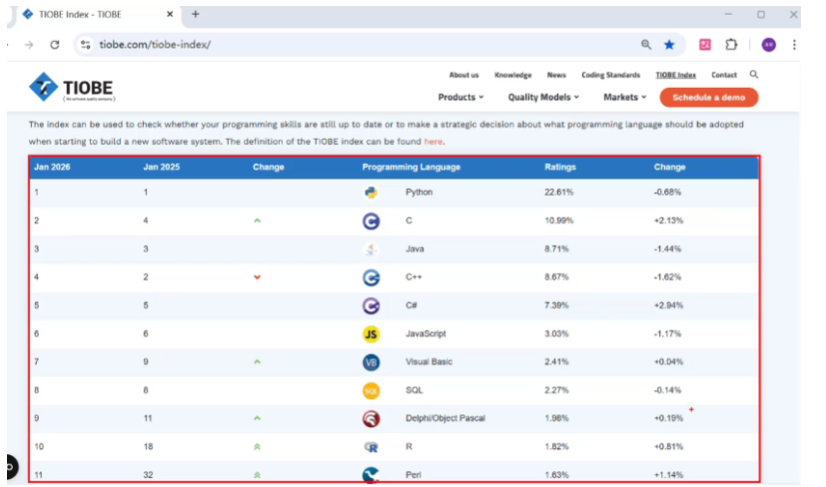Screen dimensions: 826x487
Task: Click the green up arrow in C row
Action: coord(257,221)
